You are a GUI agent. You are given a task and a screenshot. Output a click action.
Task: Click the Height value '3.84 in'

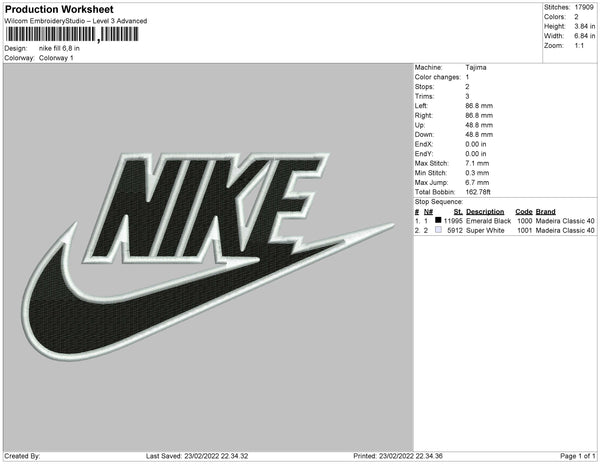coord(584,26)
